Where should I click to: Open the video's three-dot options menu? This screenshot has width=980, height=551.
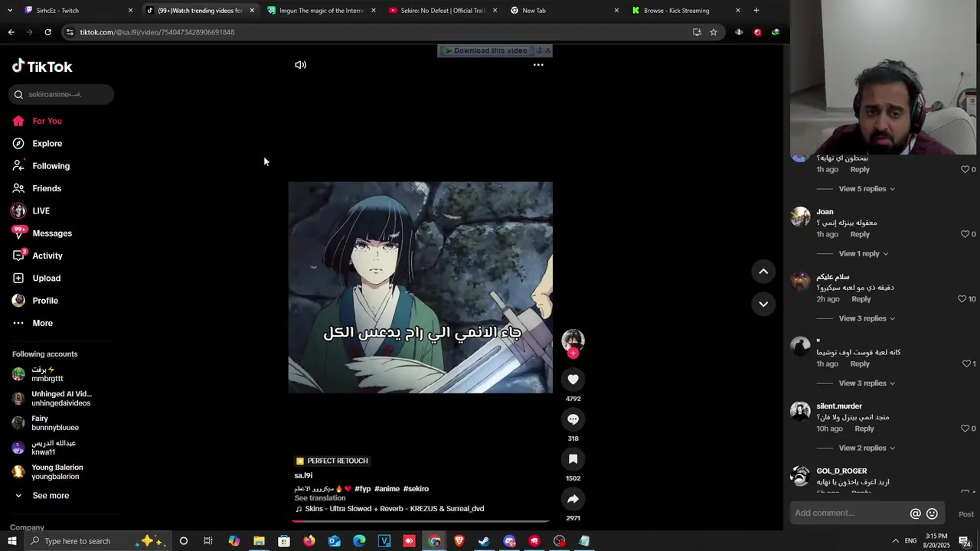click(538, 65)
